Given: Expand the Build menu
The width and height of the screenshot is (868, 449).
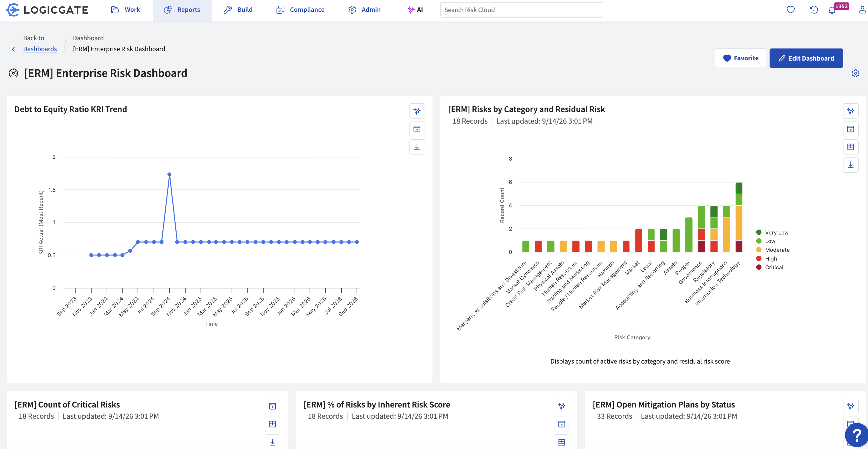Looking at the screenshot, I should pyautogui.click(x=238, y=10).
